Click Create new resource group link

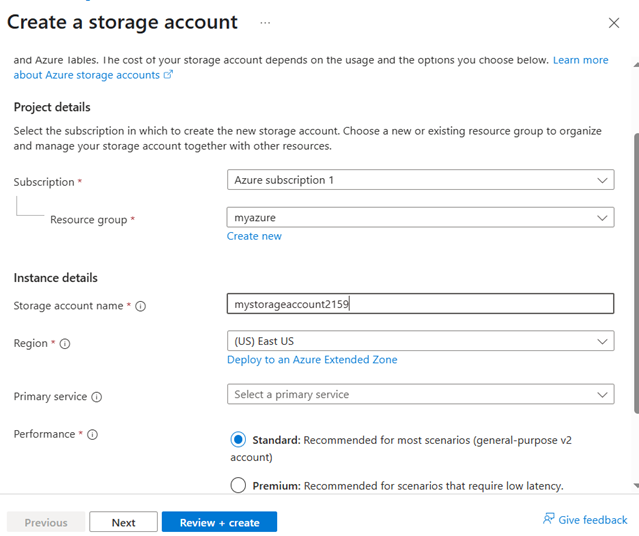tap(254, 236)
